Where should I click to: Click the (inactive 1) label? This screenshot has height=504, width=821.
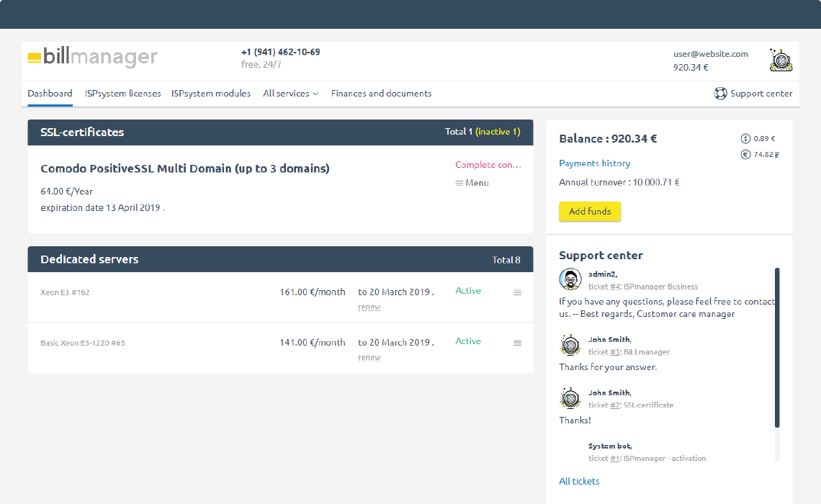(x=498, y=132)
